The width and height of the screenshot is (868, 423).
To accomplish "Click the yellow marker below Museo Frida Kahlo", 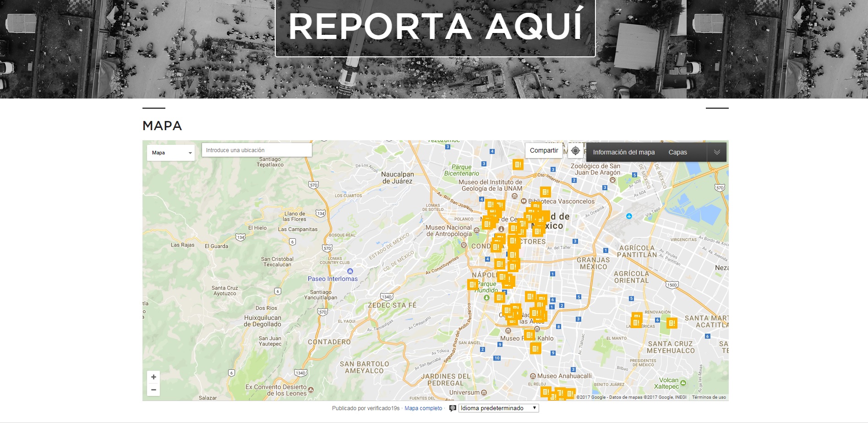I will pyautogui.click(x=535, y=349).
